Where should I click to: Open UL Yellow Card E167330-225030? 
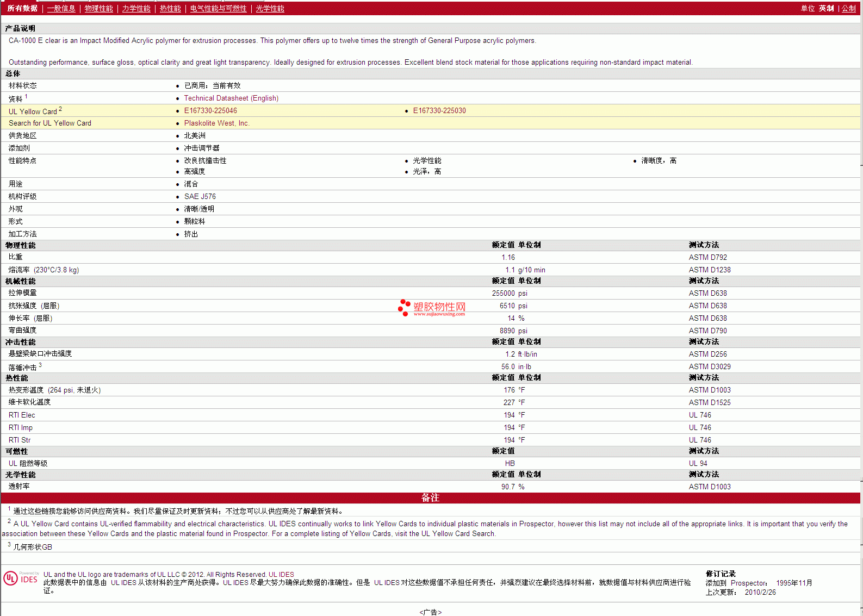439,110
